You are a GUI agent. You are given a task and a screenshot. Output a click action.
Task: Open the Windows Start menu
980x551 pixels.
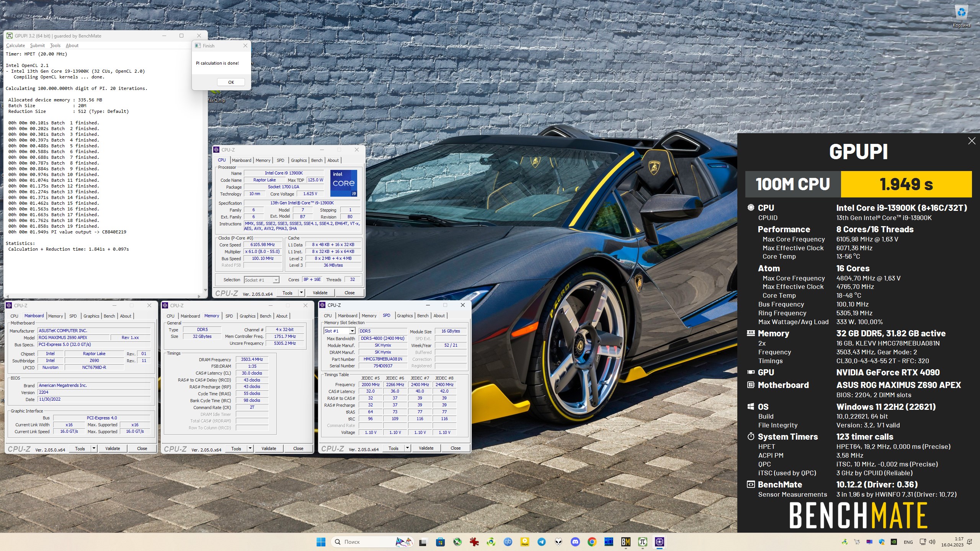pyautogui.click(x=321, y=542)
